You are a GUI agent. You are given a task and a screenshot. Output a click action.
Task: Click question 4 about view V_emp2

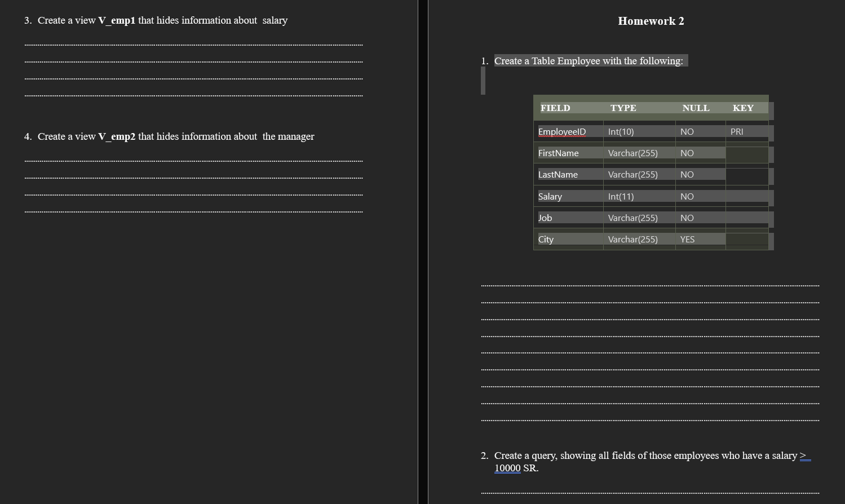point(169,136)
